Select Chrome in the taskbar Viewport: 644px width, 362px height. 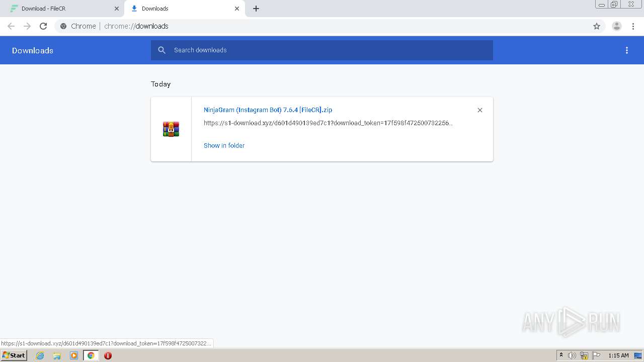[91, 355]
